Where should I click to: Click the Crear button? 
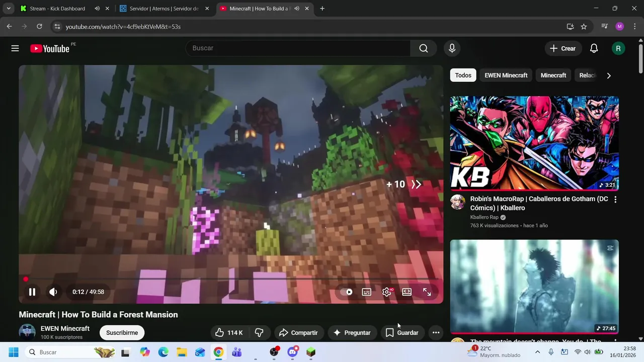(563, 48)
